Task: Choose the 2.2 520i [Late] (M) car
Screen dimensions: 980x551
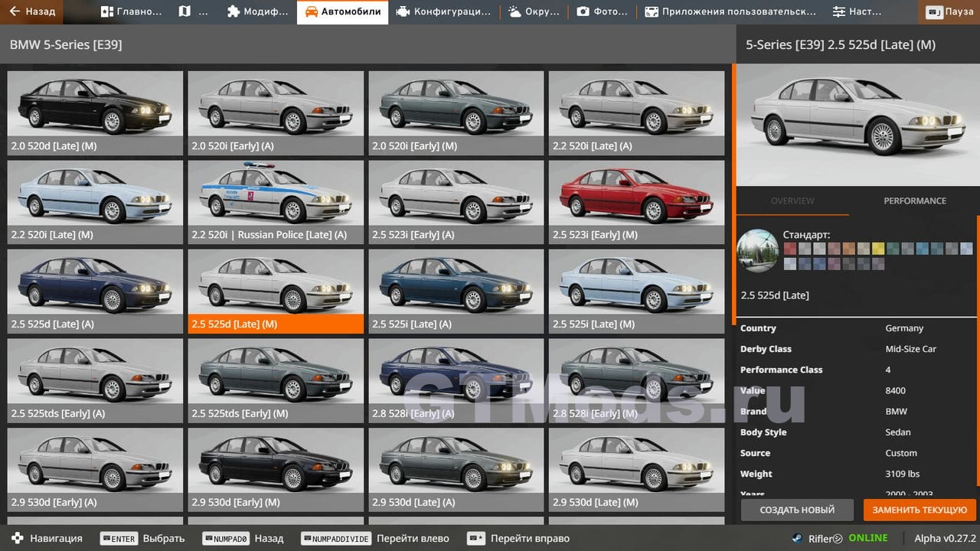Action: (95, 202)
